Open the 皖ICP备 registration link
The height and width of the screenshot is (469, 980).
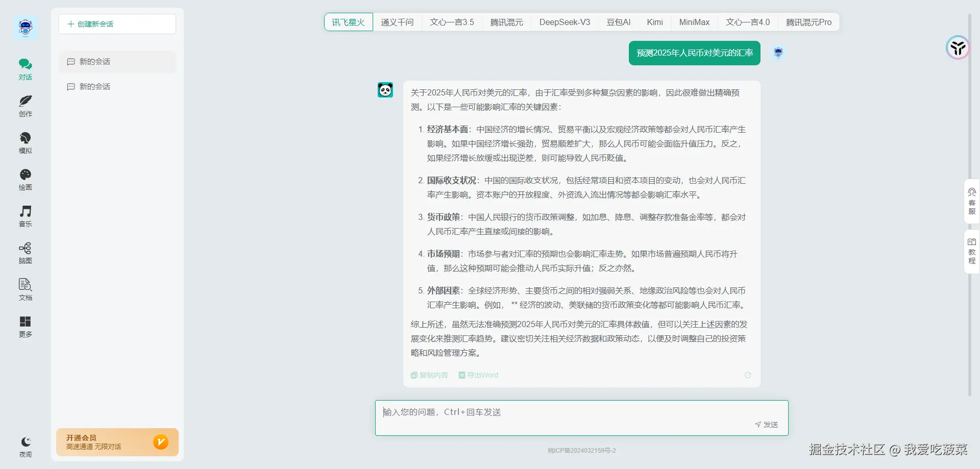[x=582, y=451]
